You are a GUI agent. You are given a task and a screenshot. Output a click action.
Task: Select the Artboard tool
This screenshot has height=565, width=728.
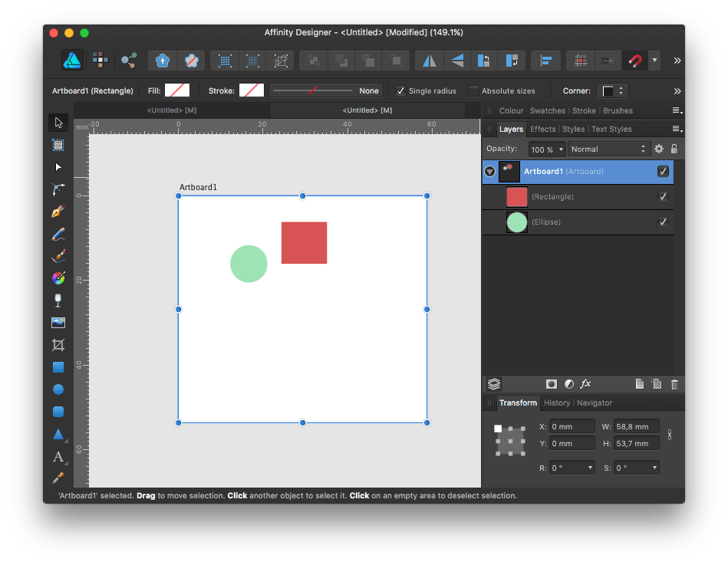(x=58, y=145)
